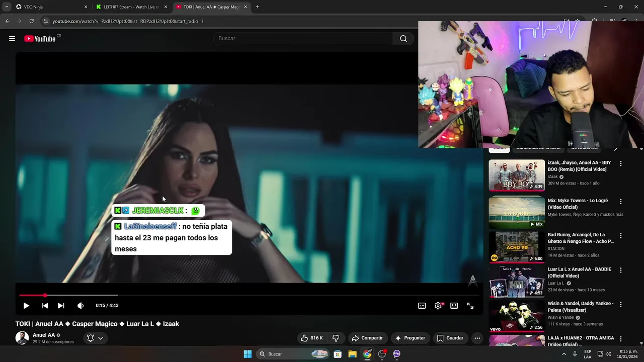Enter fullscreen on the video player
The width and height of the screenshot is (644, 362).
coord(470,306)
